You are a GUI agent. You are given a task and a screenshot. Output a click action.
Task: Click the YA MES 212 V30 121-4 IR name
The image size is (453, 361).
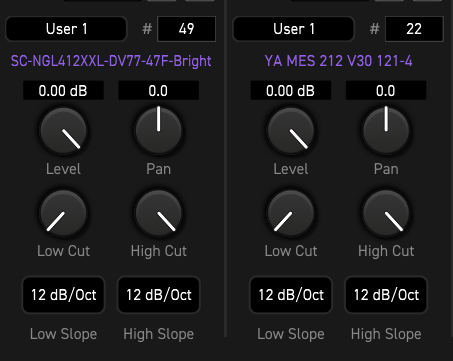pos(338,61)
